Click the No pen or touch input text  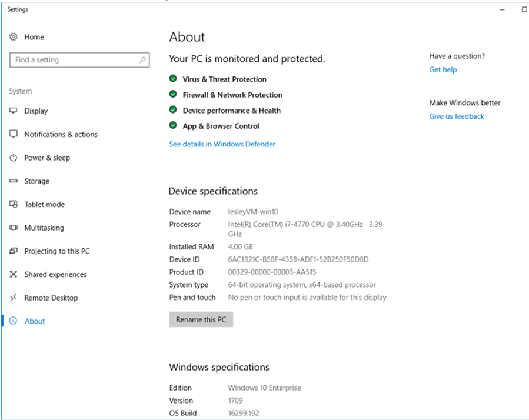pyautogui.click(x=307, y=297)
